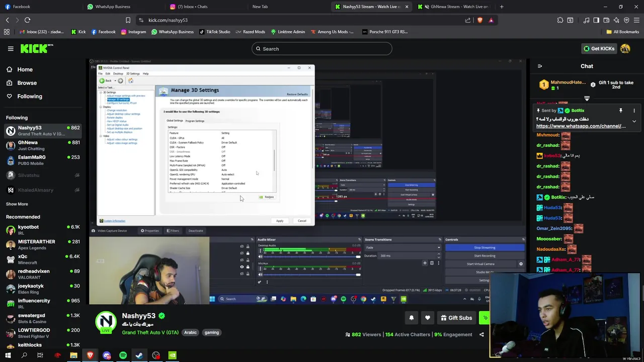Open recommended channel redheadvixen
The height and width of the screenshot is (362, 644).
(43, 274)
